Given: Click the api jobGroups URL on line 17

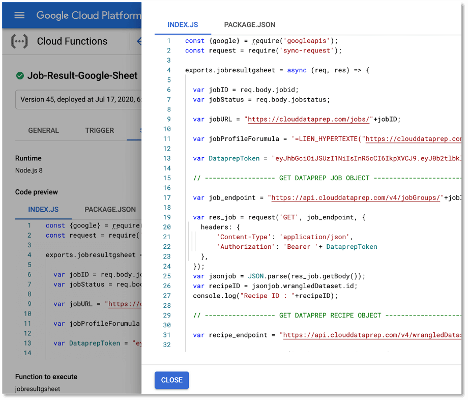Looking at the screenshot, I should click(x=355, y=198).
